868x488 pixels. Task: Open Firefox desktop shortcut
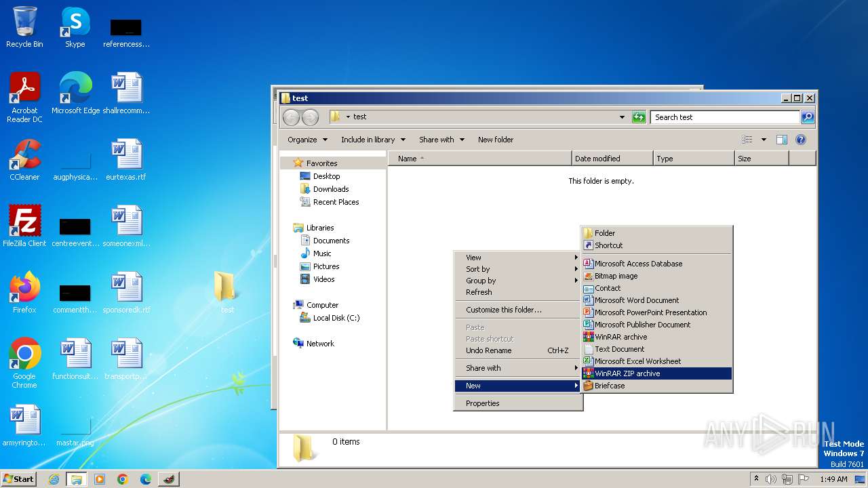pos(24,293)
